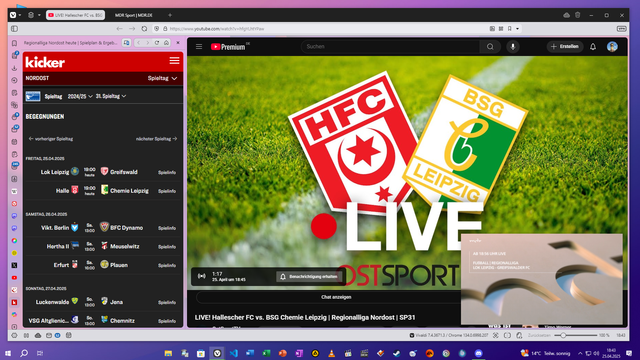Image resolution: width=640 pixels, height=360 pixels.
Task: Close the kicker web panel
Action: 178,42
